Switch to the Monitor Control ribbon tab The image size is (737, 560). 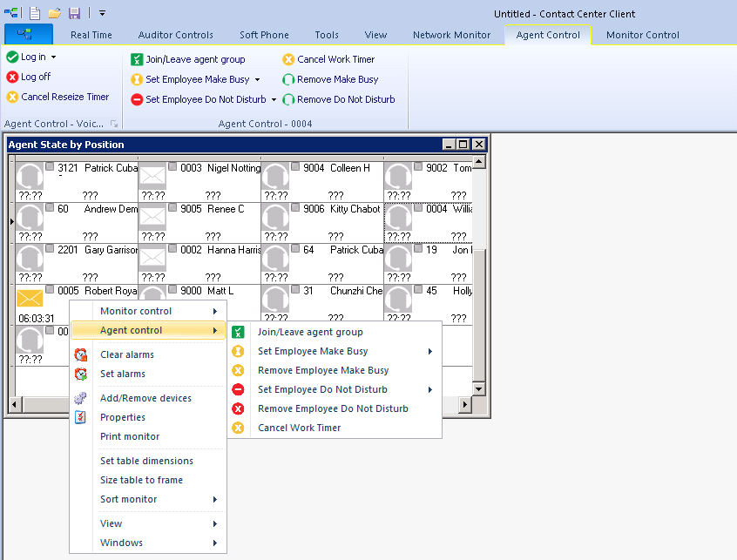tap(642, 35)
